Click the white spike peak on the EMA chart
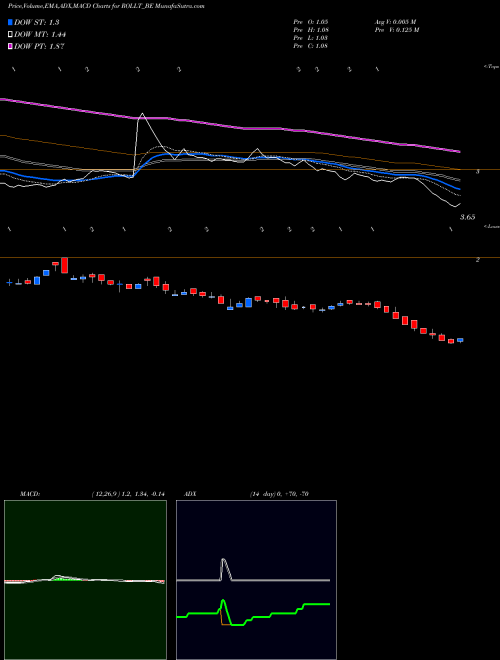 (x=142, y=114)
